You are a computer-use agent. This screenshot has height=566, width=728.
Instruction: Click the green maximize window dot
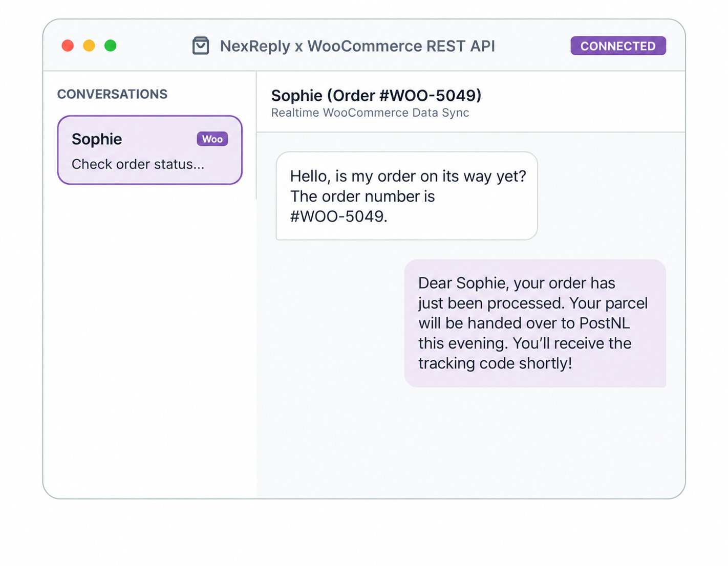coord(111,46)
